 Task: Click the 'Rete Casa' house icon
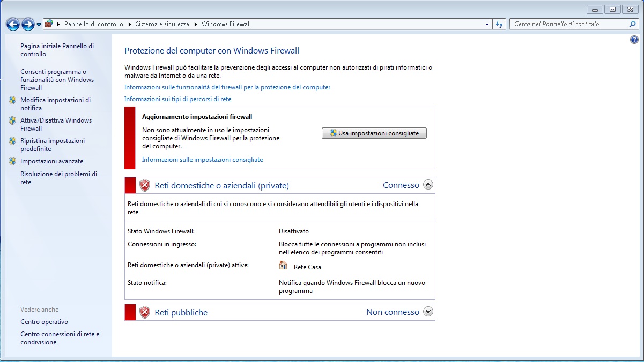(283, 265)
